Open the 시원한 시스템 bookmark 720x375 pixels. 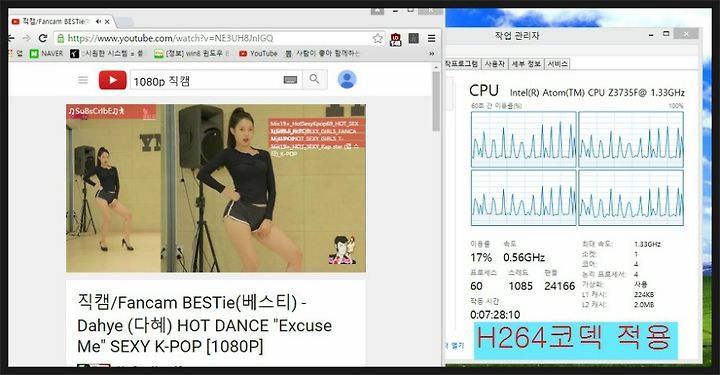[x=107, y=54]
